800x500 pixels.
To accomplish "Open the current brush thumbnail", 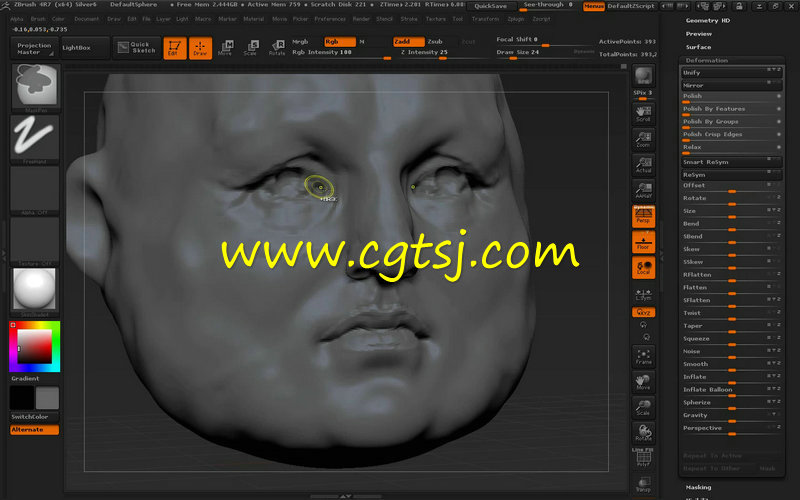I will (35, 86).
